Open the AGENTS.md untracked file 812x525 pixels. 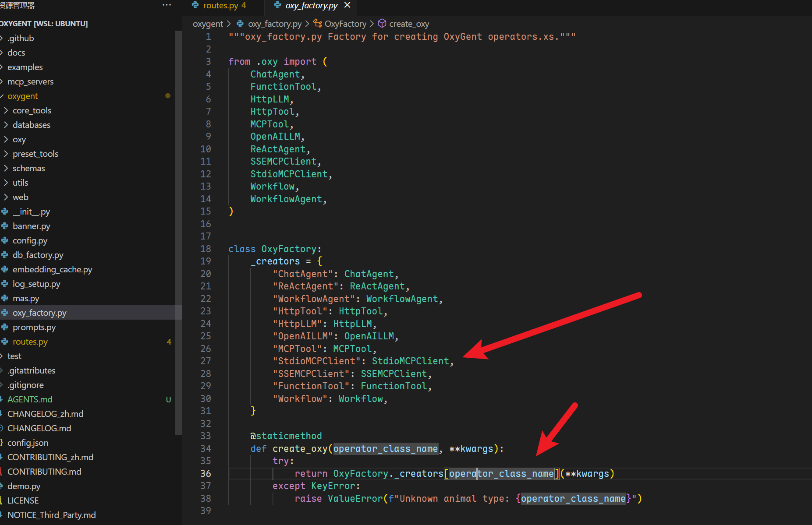[x=30, y=399]
